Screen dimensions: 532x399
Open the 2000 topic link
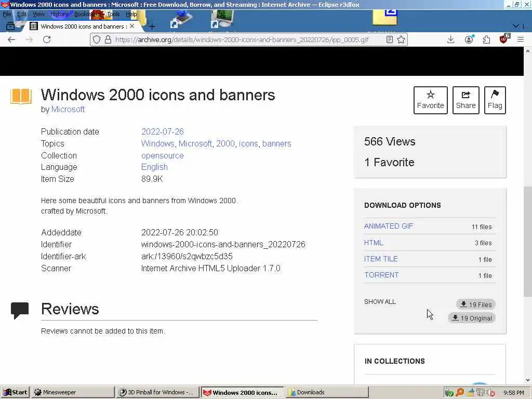tap(225, 143)
